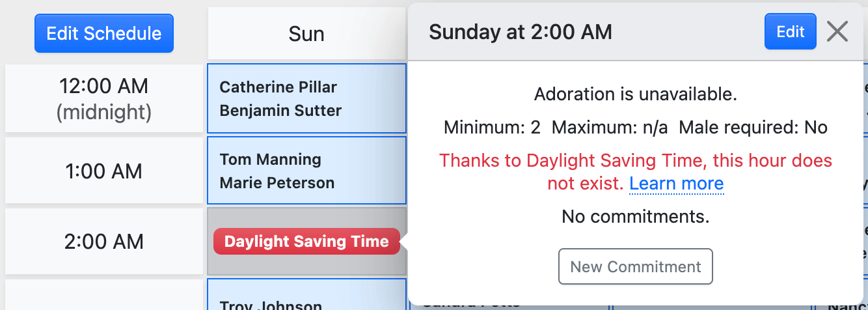The width and height of the screenshot is (868, 310).
Task: Click the red Daylight Saving Time badge
Action: tap(306, 242)
